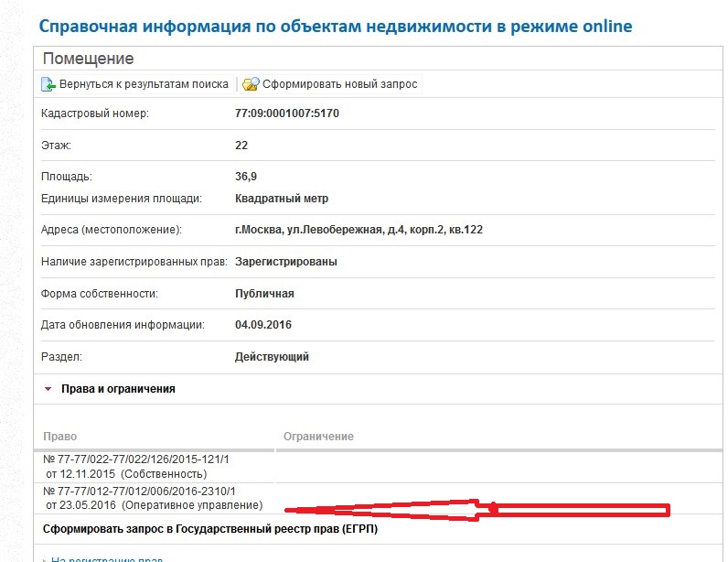
Task: Click the area value 36,9
Action: tap(247, 177)
